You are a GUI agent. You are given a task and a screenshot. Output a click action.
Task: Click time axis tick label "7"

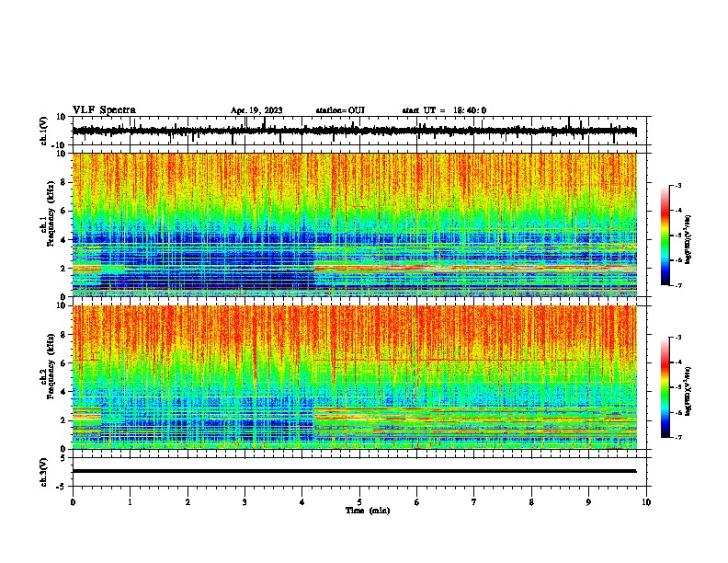click(474, 502)
